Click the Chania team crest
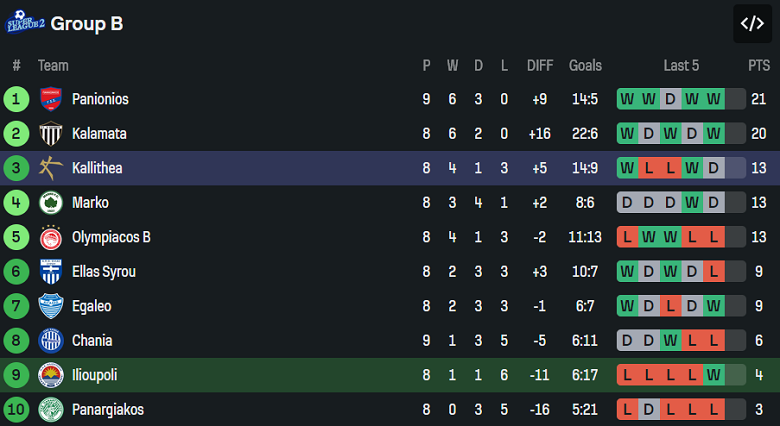 51,341
